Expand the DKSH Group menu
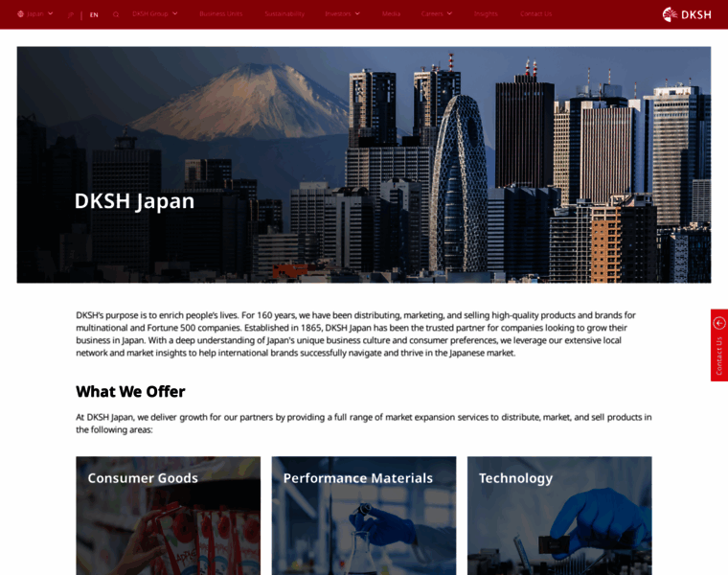728x575 pixels. (x=154, y=14)
